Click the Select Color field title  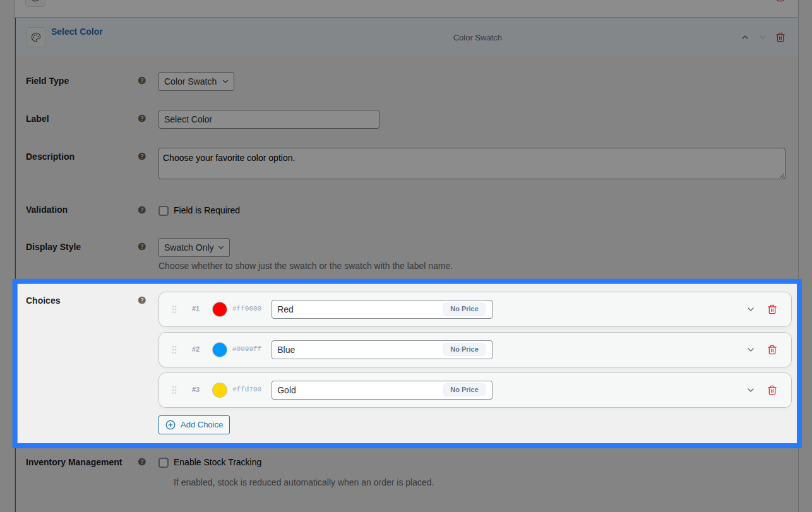[x=77, y=32]
